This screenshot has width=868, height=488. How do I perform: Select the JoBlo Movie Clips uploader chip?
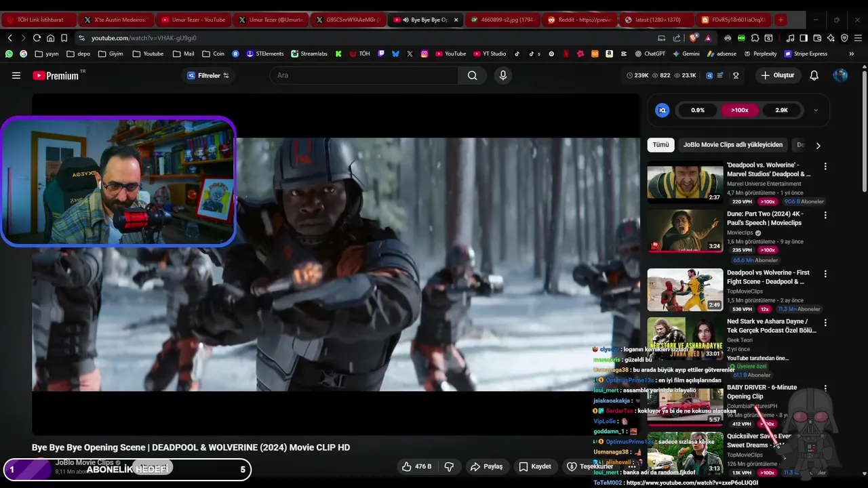click(732, 144)
